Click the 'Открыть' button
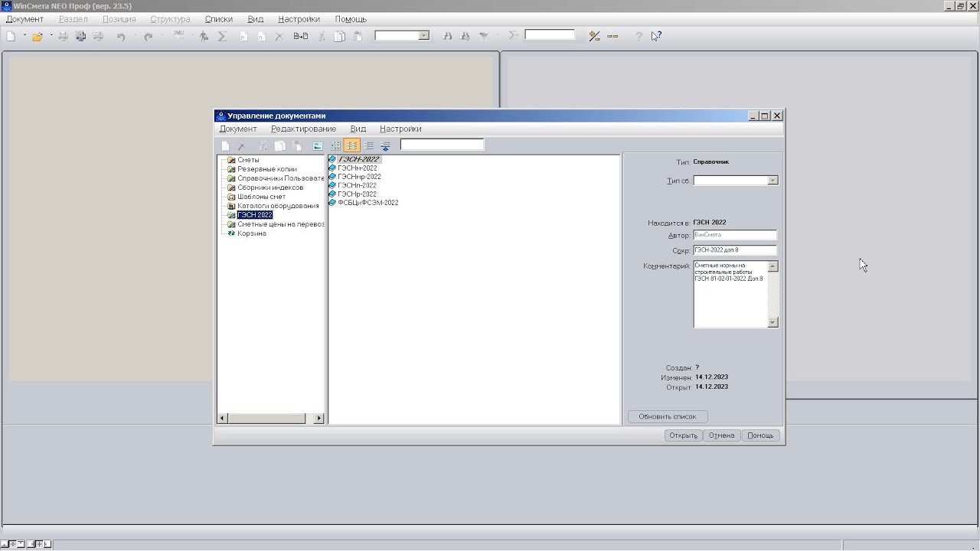 683,435
